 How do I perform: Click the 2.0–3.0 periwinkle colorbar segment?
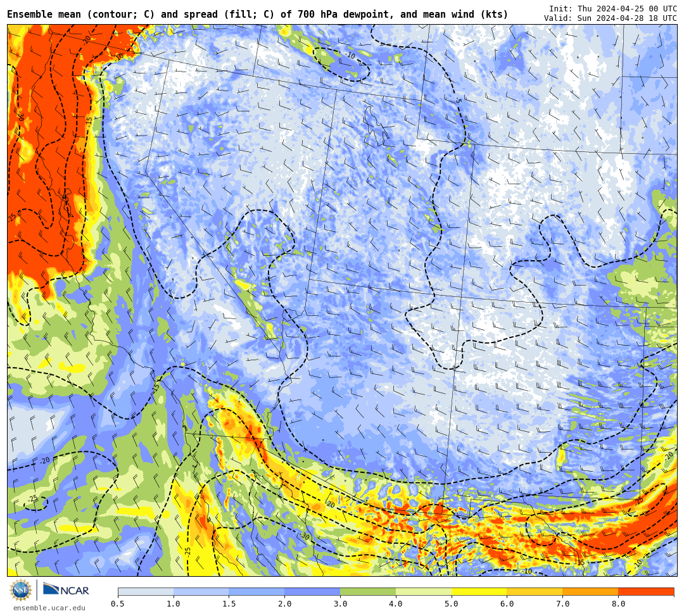coord(312,591)
